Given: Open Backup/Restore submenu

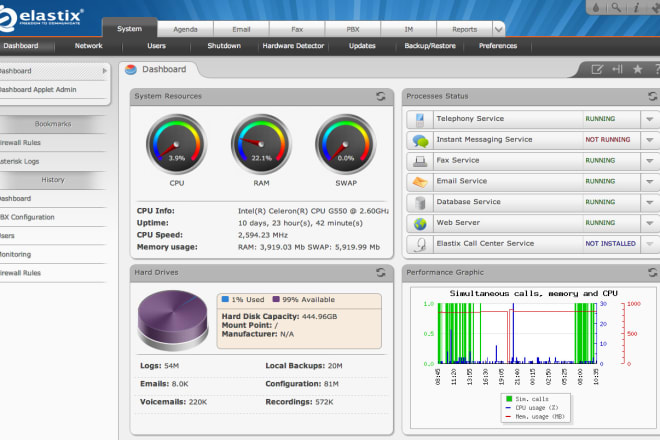Looking at the screenshot, I should point(430,46).
